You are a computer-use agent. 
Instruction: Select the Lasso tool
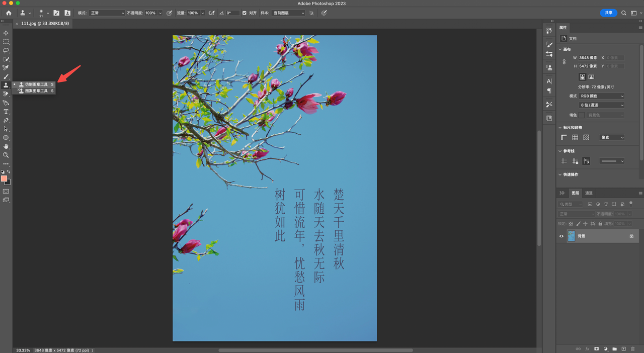(x=6, y=51)
